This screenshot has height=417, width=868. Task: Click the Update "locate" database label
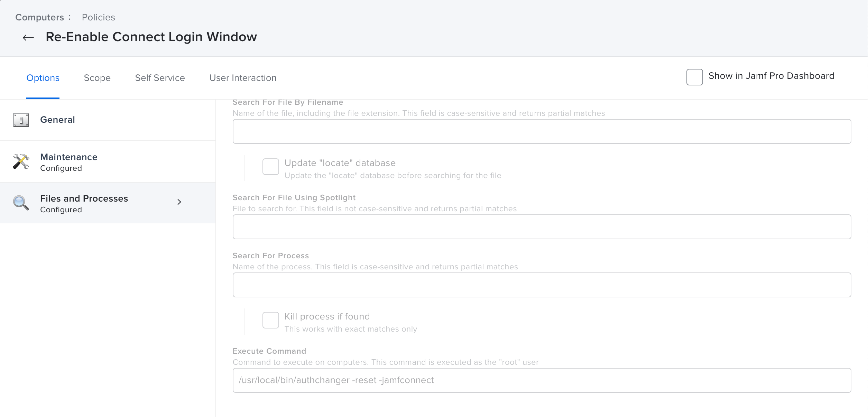click(x=340, y=163)
